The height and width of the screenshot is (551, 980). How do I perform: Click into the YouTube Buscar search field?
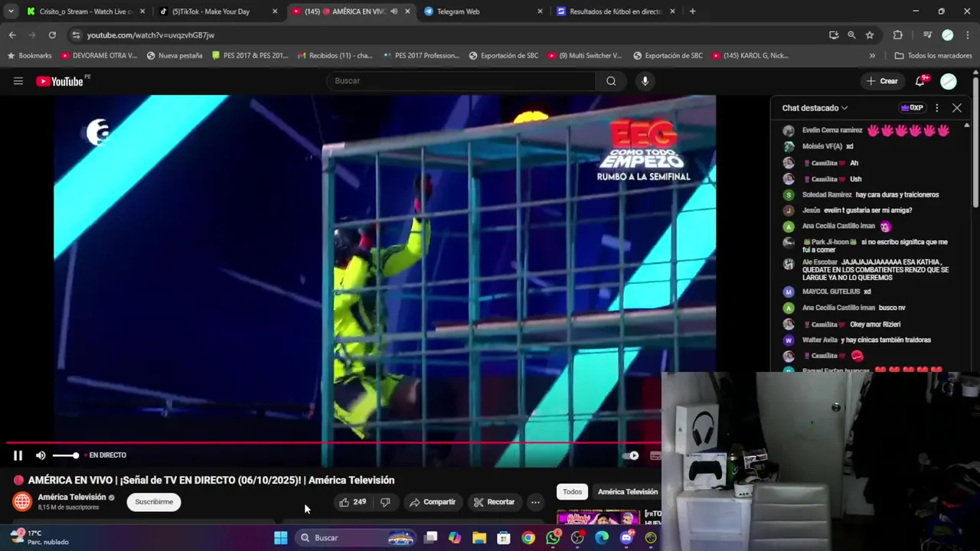click(x=461, y=81)
